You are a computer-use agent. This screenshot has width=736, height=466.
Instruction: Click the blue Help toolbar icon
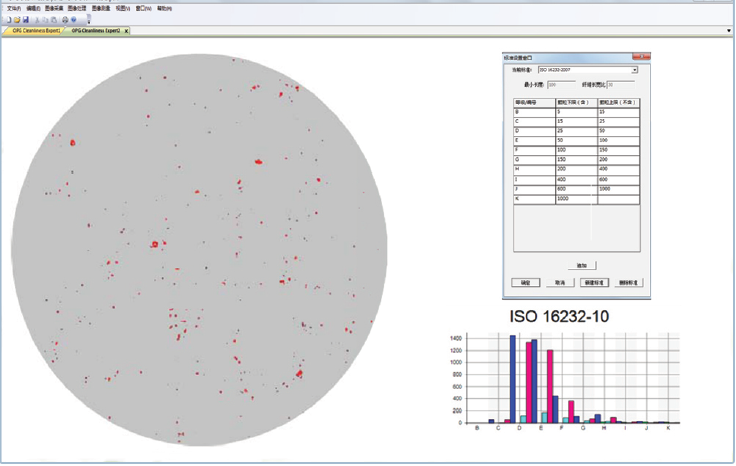point(74,19)
